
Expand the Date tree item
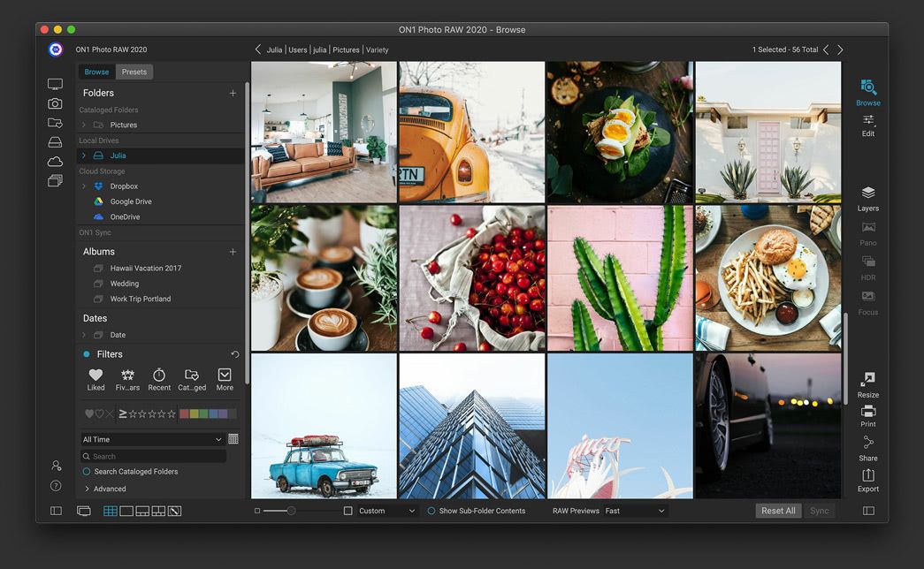point(84,335)
